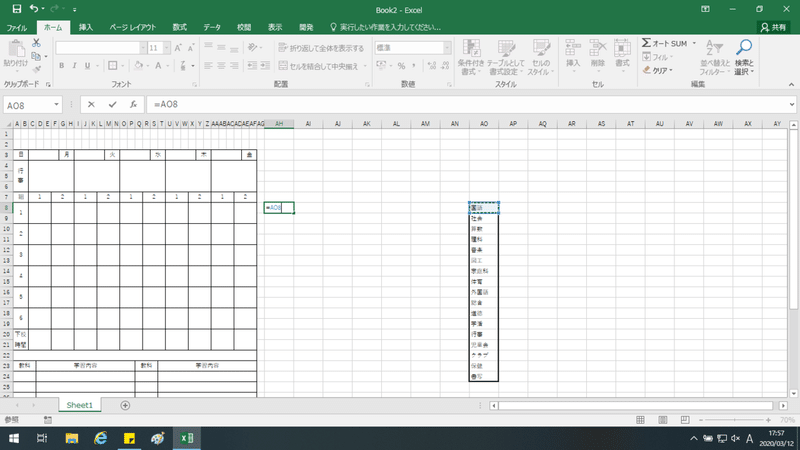Switch to the Insert (挿入) tab
Screen dimensions: 800x450
pyautogui.click(x=86, y=28)
